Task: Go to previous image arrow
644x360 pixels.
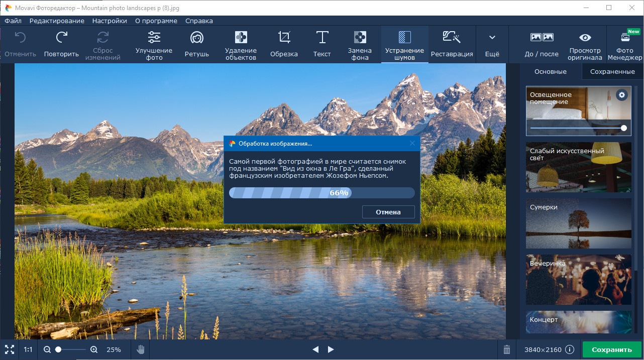Action: tap(315, 349)
